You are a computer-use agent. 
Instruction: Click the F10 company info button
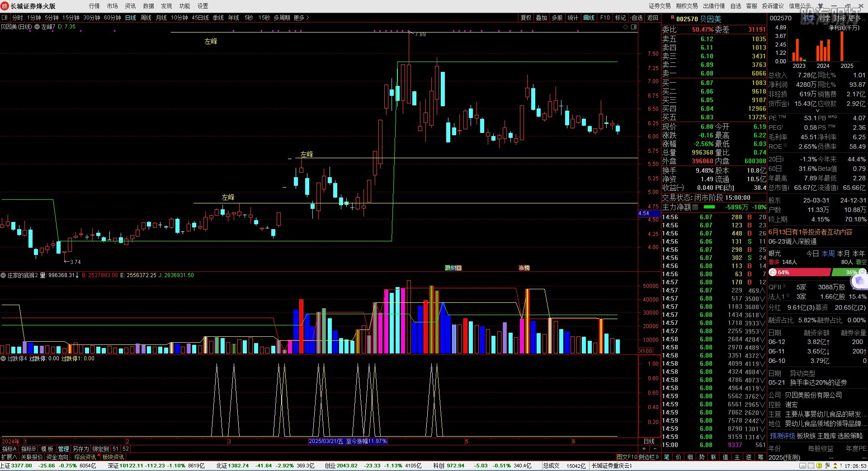point(605,18)
